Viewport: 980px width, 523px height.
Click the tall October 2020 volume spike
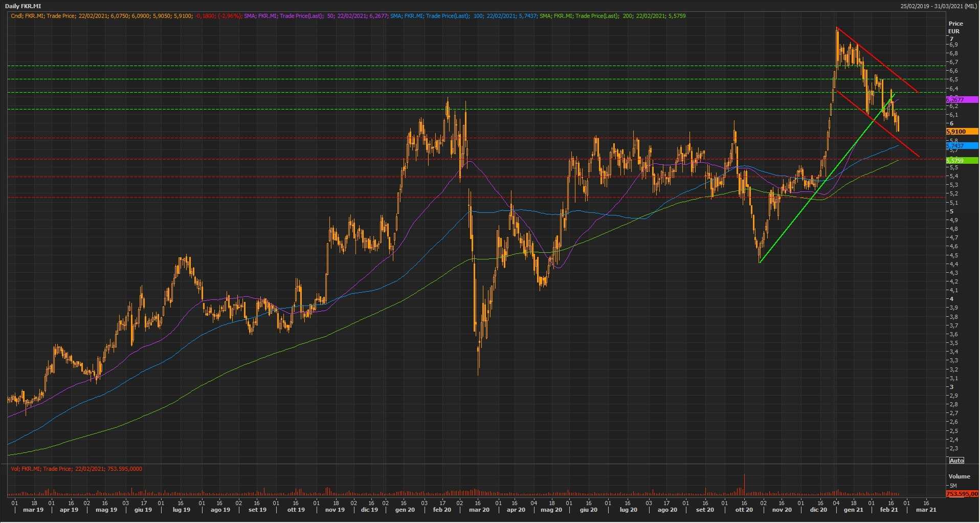(744, 484)
